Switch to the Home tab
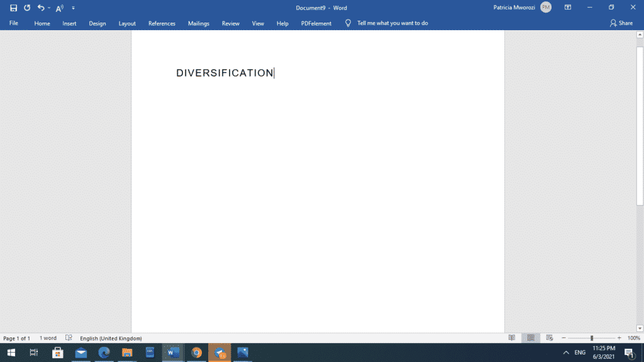 [x=42, y=23]
